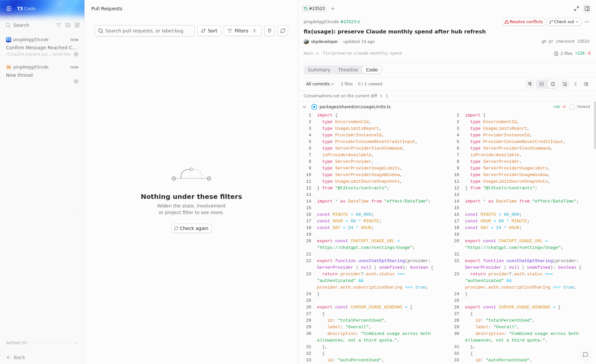Open the Check out dropdown
This screenshot has height=364, width=596.
point(564,22)
